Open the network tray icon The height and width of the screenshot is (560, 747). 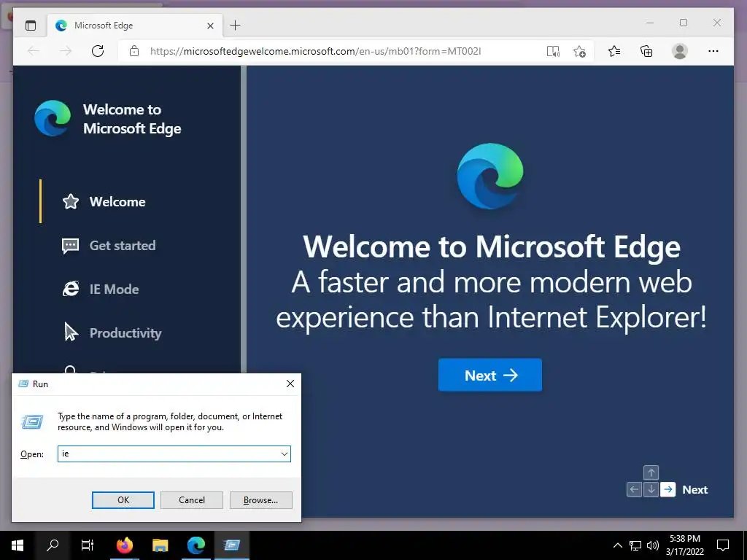[635, 545]
